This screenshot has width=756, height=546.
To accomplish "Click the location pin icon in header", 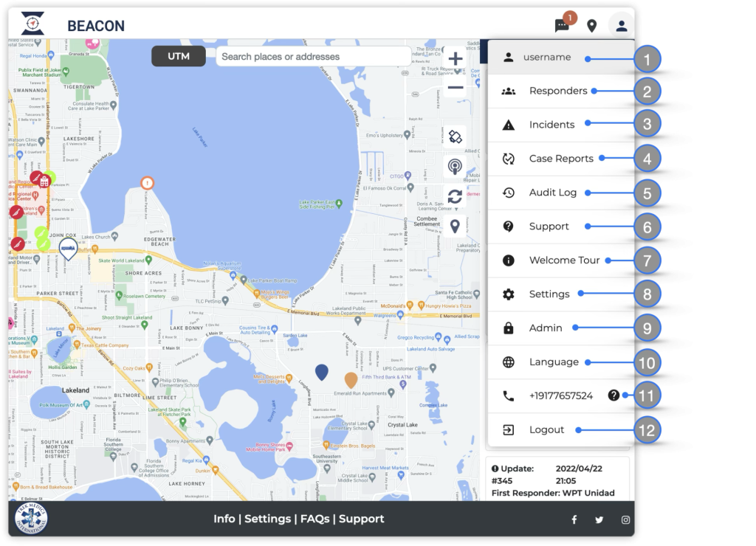I will [x=591, y=26].
